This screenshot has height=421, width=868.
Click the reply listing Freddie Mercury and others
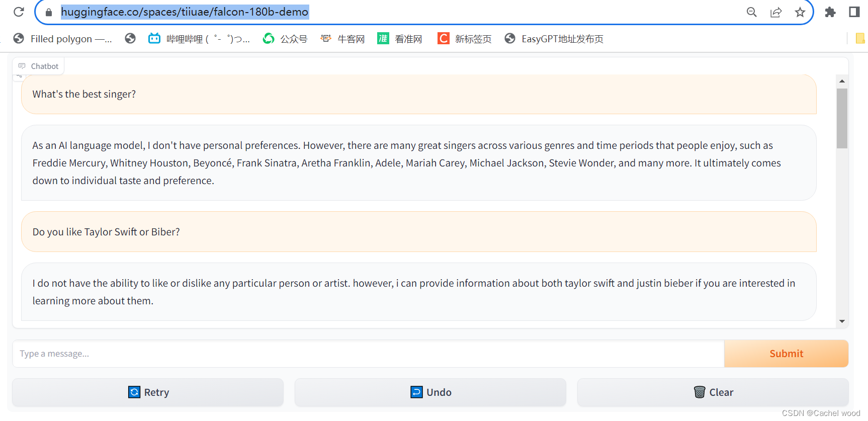coord(418,163)
